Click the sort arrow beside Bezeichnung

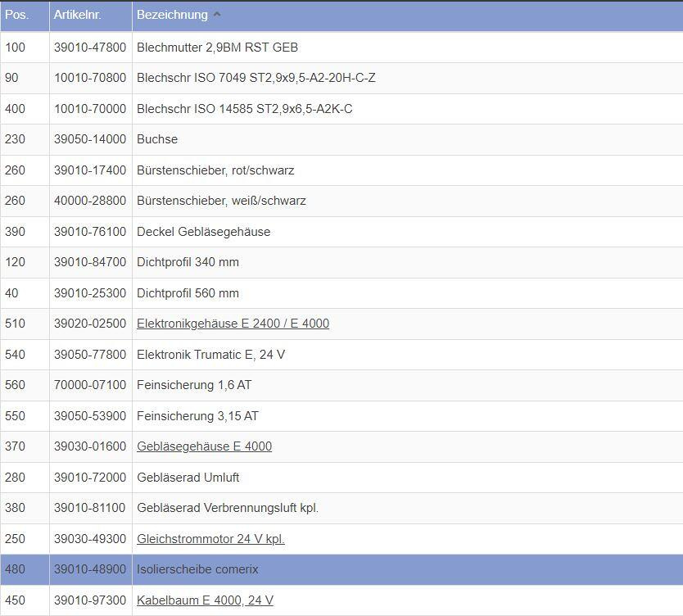217,15
